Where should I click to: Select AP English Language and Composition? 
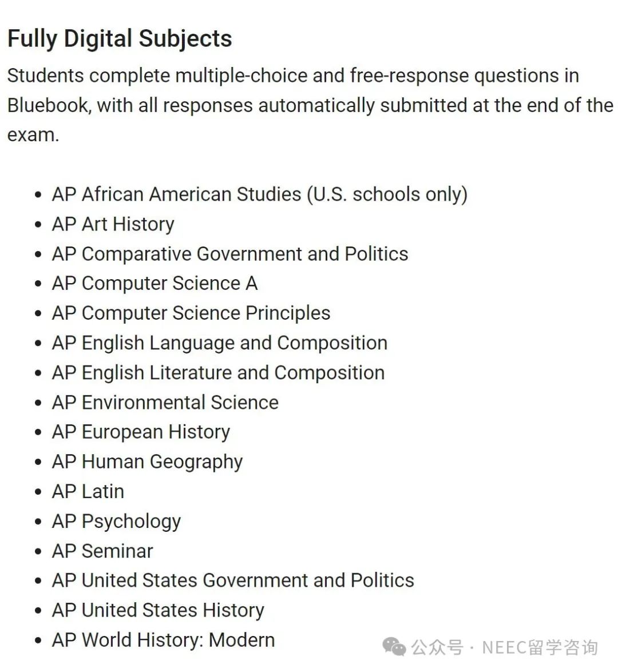[x=220, y=343]
